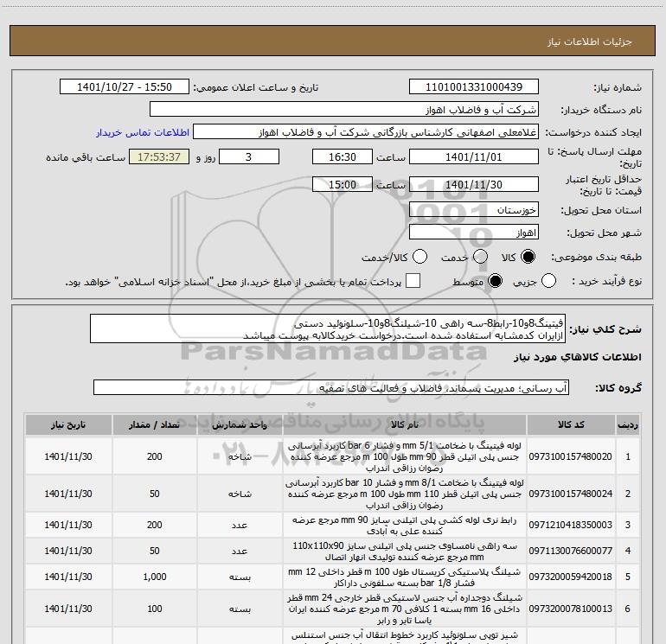Image resolution: width=666 pixels, height=644 pixels.
Task: Click the نام کالا column header
Action: (x=405, y=424)
